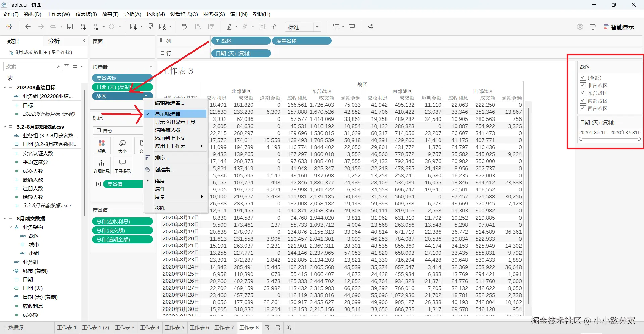
Task: Click the 颜色 color mark card
Action: tap(102, 146)
